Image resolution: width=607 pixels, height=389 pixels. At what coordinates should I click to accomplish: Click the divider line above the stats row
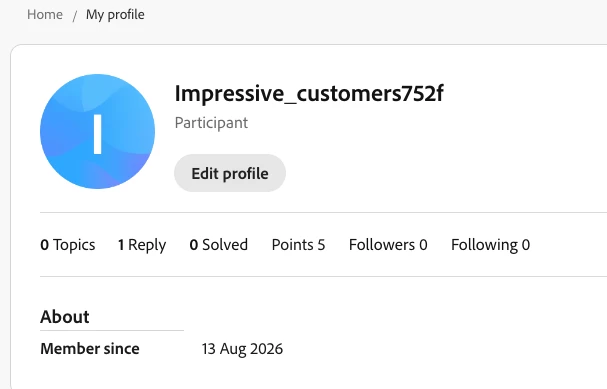pyautogui.click(x=323, y=212)
